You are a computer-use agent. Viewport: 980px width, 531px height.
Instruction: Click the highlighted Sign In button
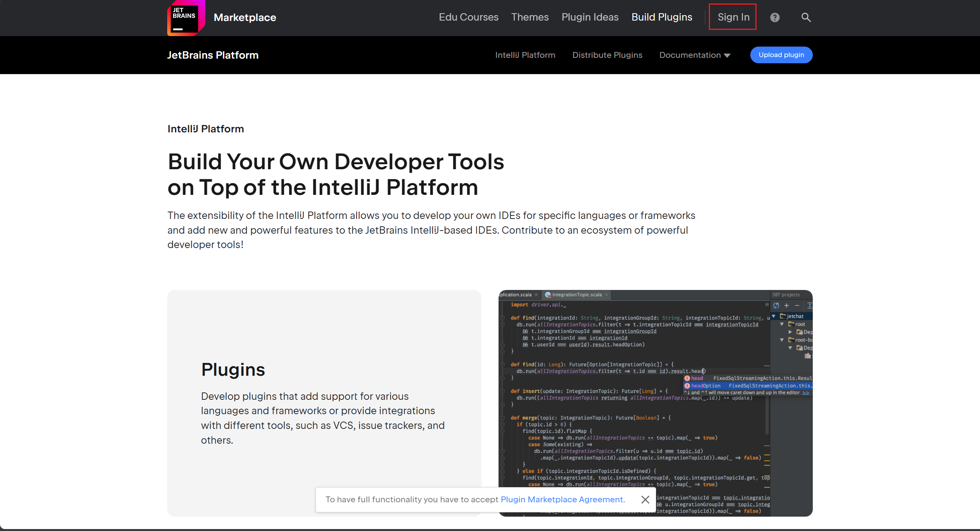click(733, 17)
